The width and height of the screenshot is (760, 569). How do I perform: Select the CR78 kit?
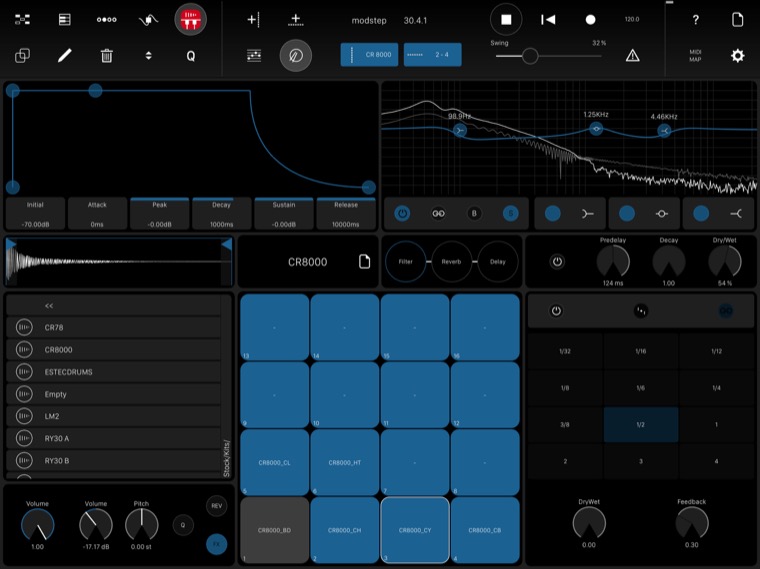pos(113,327)
